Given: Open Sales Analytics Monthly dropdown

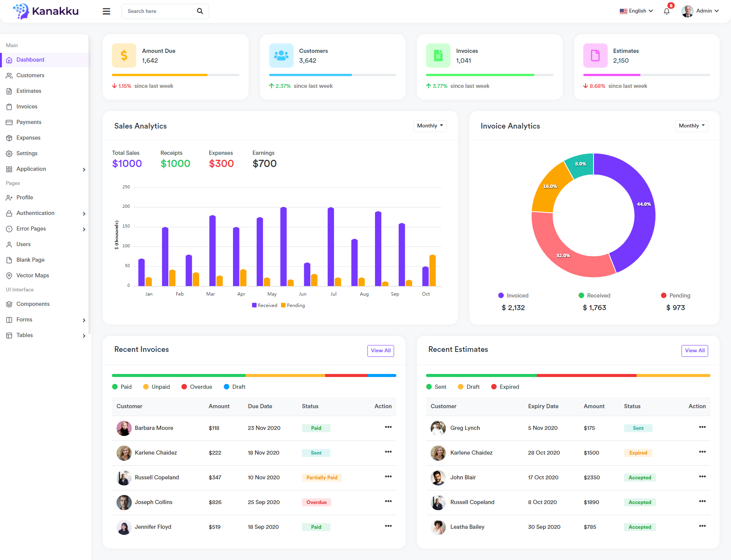Looking at the screenshot, I should [x=430, y=126].
